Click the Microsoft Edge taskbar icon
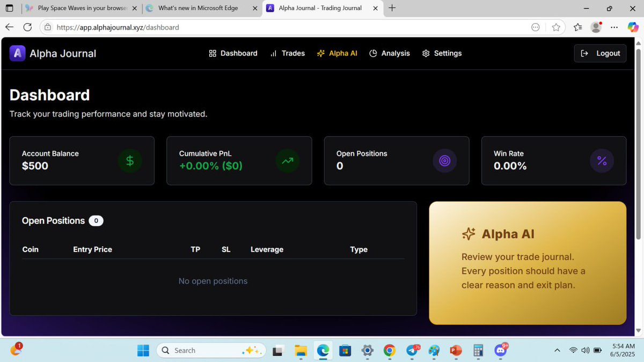This screenshot has width=644, height=362. pyautogui.click(x=323, y=351)
